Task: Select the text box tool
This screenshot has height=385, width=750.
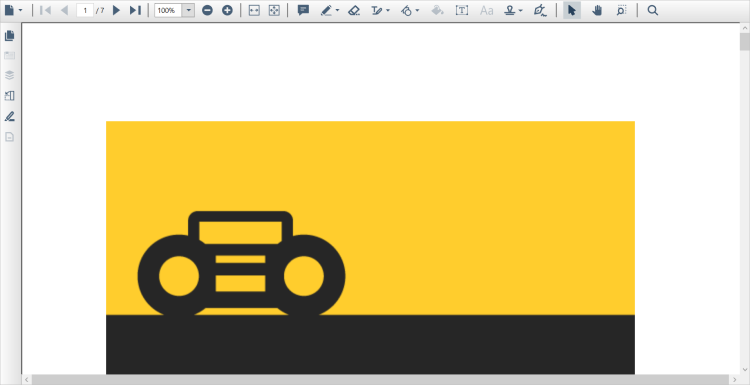Action: [x=462, y=10]
